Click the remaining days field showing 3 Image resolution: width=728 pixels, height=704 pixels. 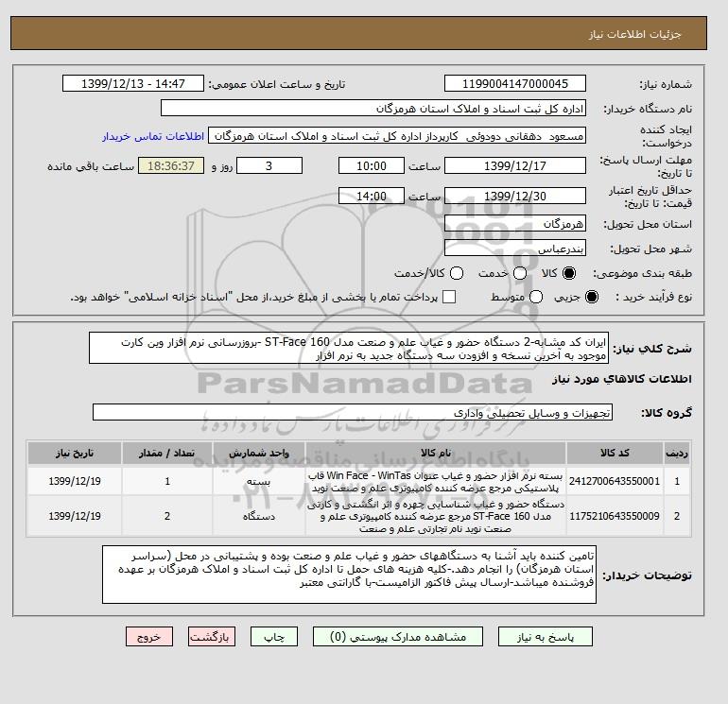pos(269,165)
